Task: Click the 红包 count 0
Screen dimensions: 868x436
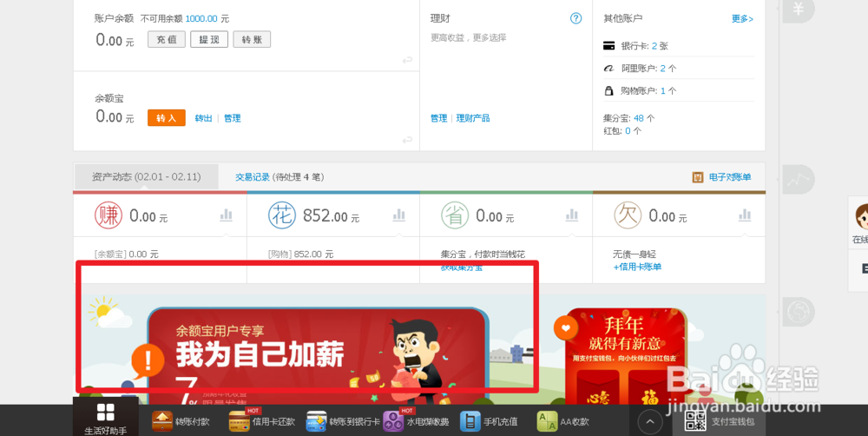Action: [x=628, y=131]
